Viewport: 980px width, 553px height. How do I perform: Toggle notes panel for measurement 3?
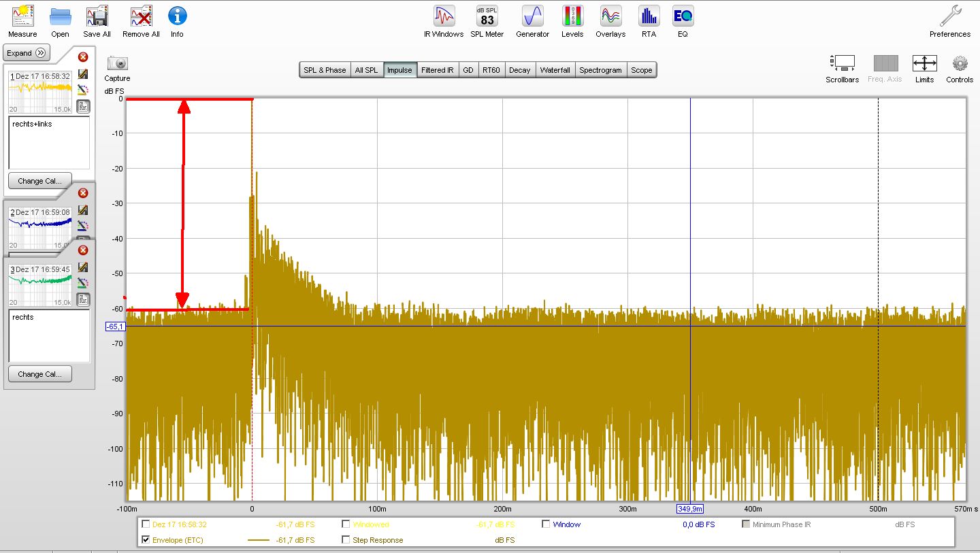click(83, 299)
